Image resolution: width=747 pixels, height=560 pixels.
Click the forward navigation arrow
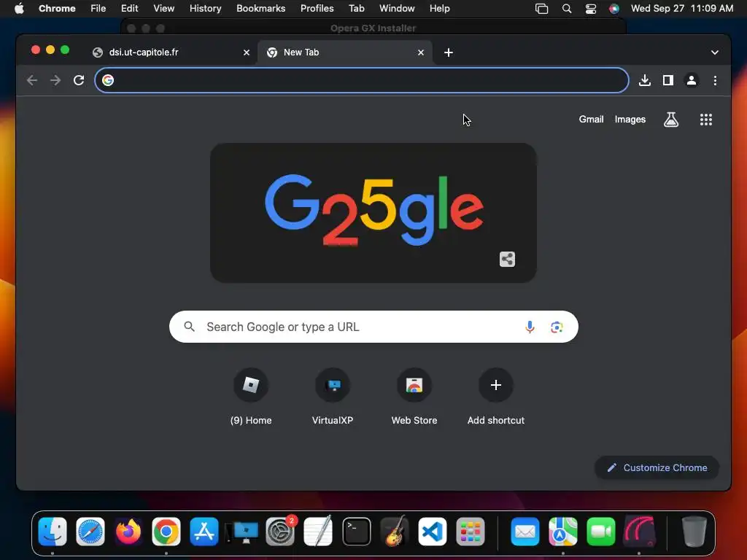click(x=55, y=80)
